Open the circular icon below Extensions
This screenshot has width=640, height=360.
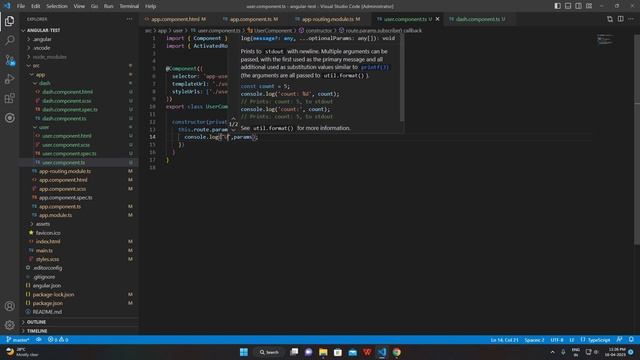(9, 118)
